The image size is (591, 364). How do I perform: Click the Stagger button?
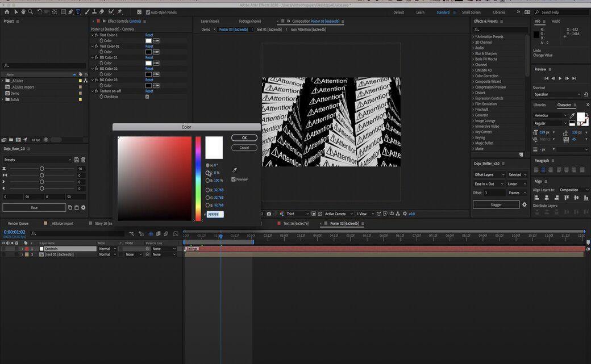pos(496,204)
